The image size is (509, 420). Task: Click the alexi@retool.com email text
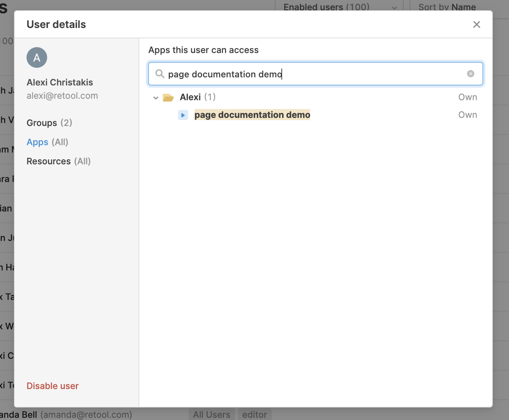(x=62, y=96)
